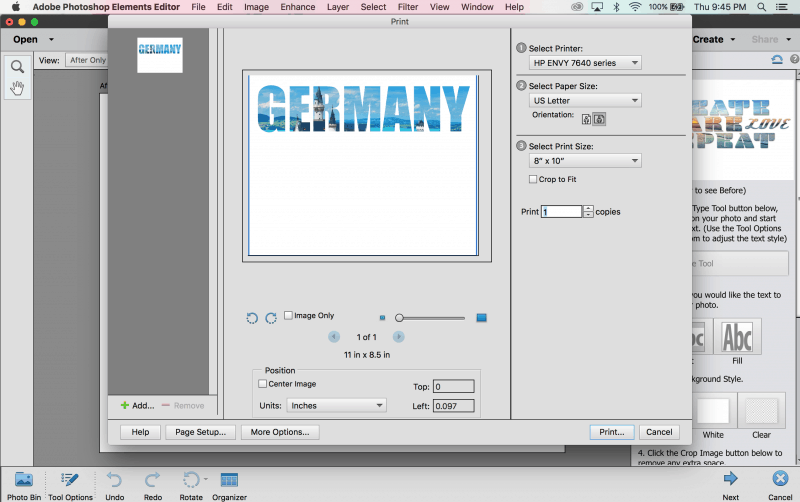The image size is (800, 502).
Task: Click the Wi-Fi status icon
Action: [x=635, y=7]
